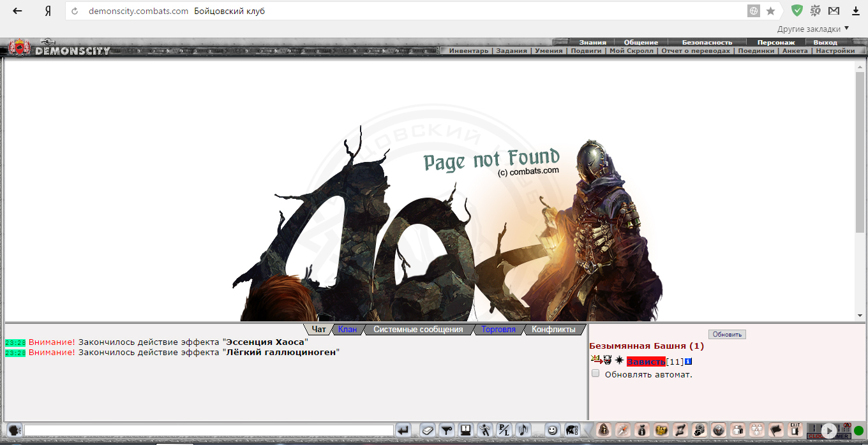868x445 pixels.
Task: Click the player name Зависть
Action: pos(646,361)
